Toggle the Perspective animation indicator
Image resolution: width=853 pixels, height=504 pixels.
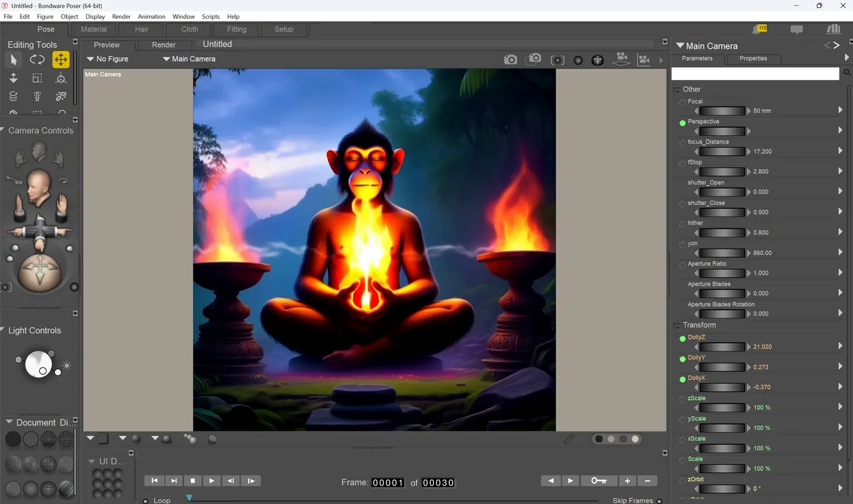point(682,123)
